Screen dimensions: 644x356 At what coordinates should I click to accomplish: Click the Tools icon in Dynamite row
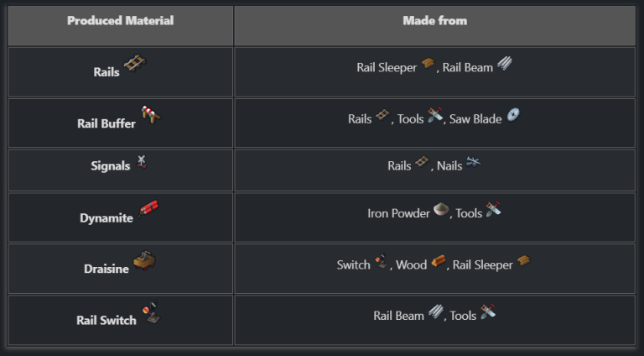coord(493,209)
